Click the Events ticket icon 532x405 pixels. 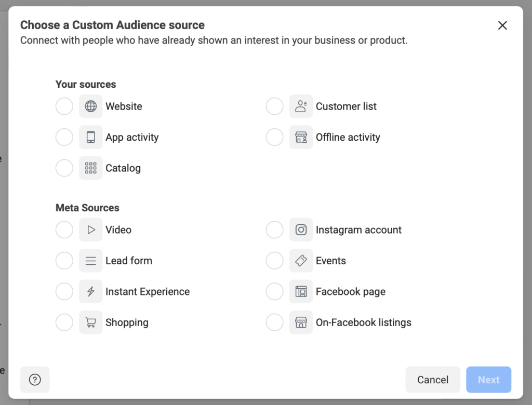point(301,261)
